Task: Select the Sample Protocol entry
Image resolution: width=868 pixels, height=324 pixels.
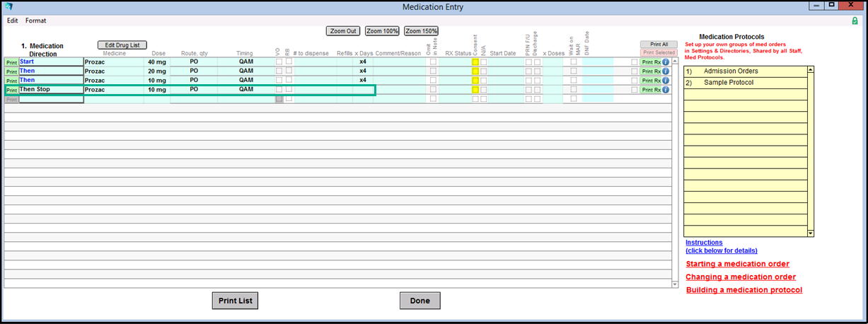Action: 745,83
